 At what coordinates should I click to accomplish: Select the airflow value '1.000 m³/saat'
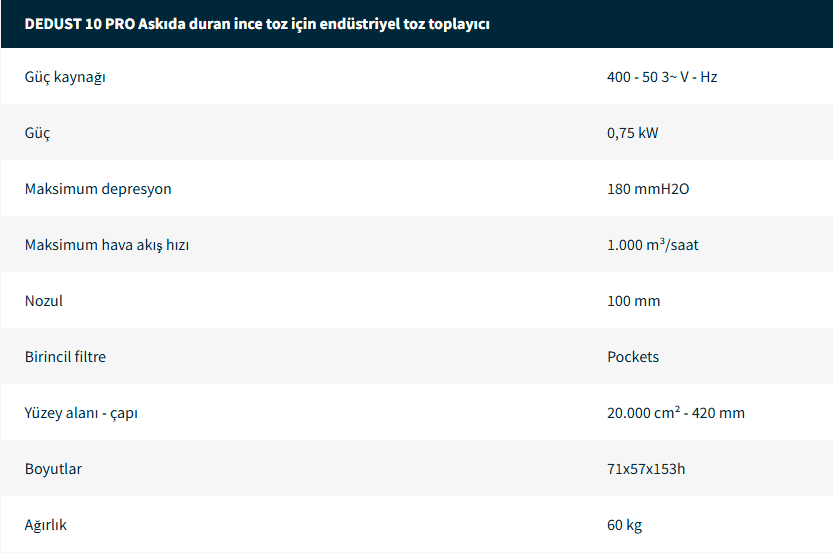[x=652, y=244]
